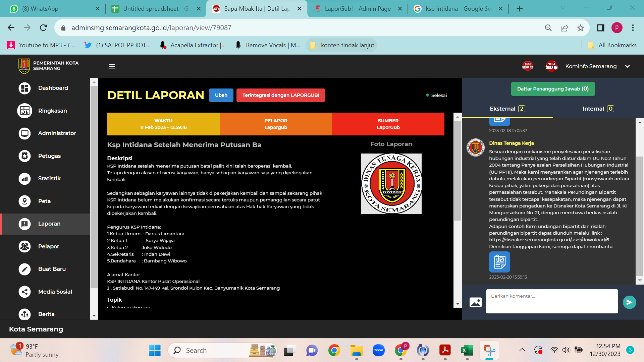Open the weather widget in taskbar
The image size is (644, 362).
coord(34,350)
